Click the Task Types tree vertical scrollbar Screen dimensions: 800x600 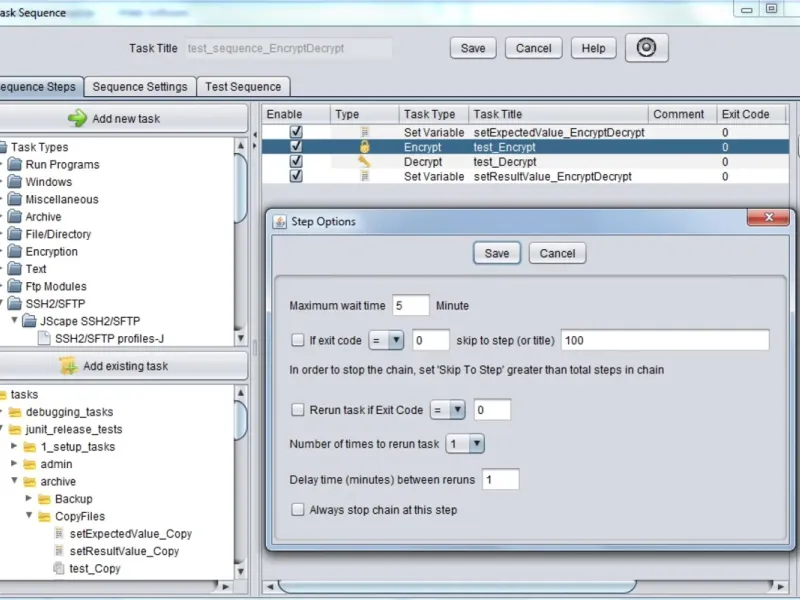241,242
